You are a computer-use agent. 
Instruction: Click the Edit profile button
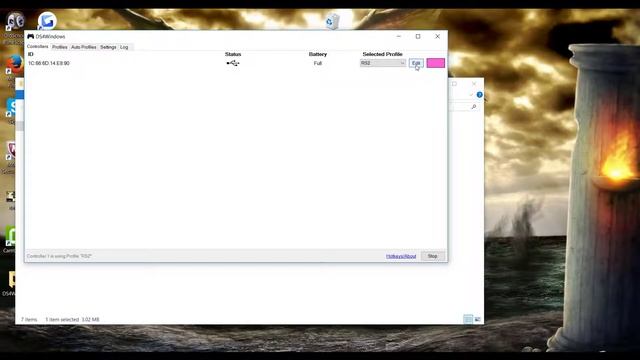pos(416,63)
